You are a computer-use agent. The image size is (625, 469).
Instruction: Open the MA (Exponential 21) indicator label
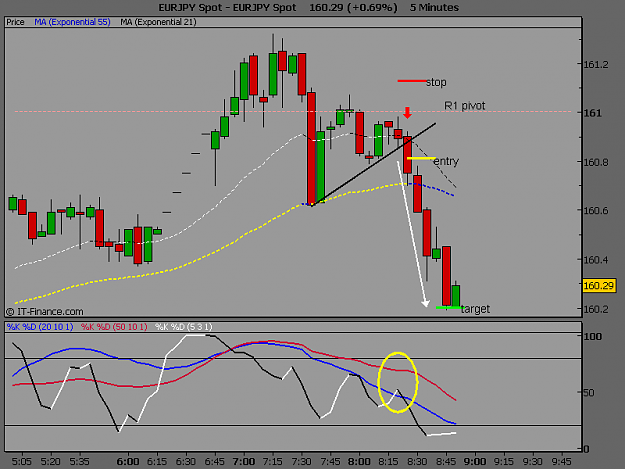point(158,22)
